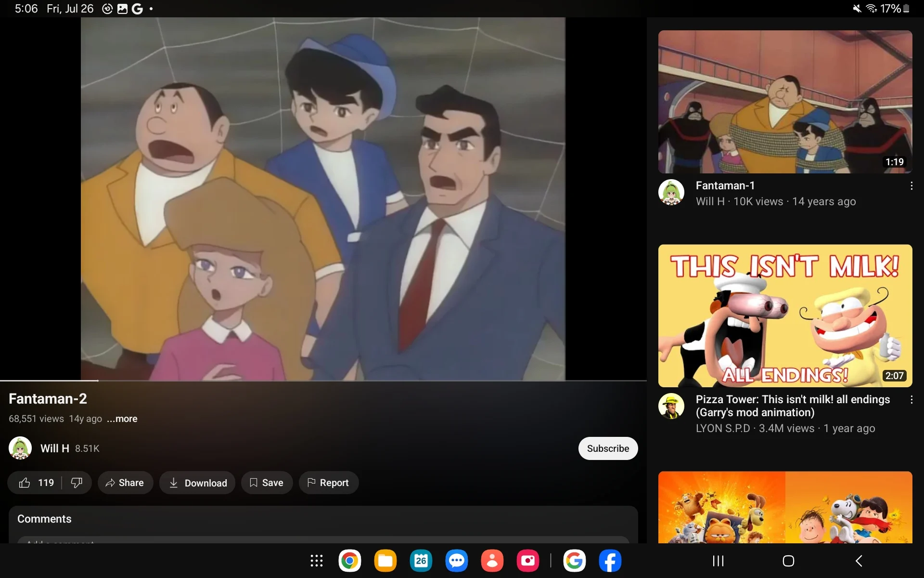
Task: Report the Fantaman-2 video
Action: tap(329, 483)
